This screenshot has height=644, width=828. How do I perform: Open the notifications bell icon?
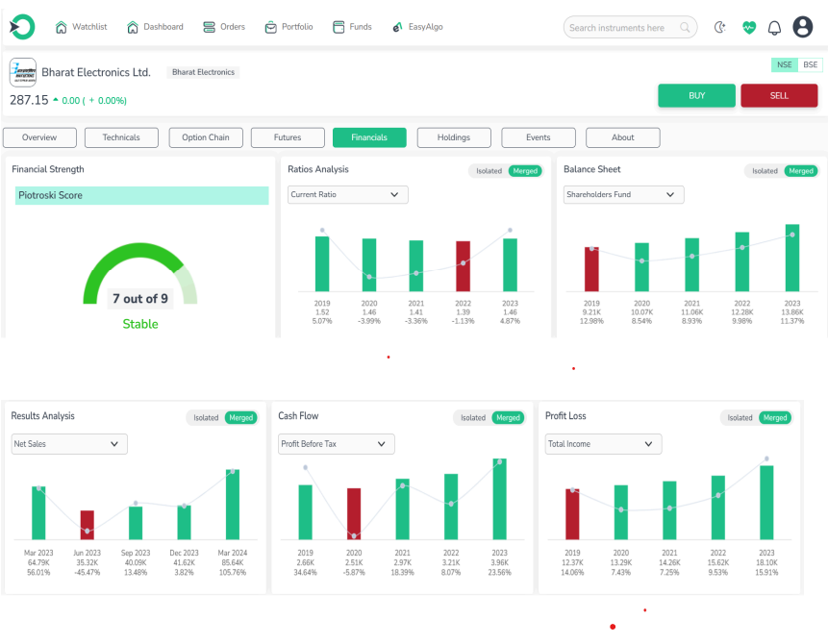(774, 28)
